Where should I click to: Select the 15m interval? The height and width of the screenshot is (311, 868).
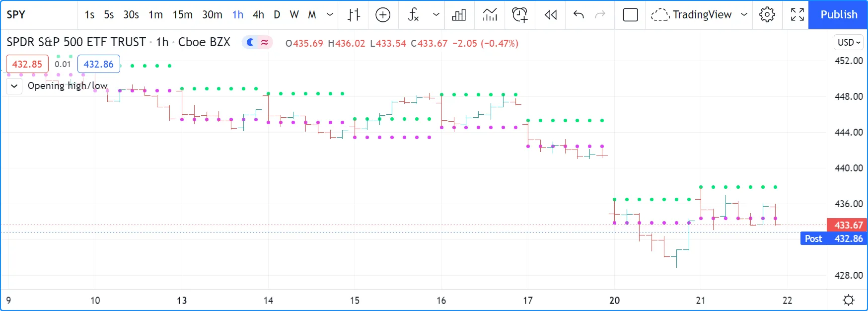182,15
